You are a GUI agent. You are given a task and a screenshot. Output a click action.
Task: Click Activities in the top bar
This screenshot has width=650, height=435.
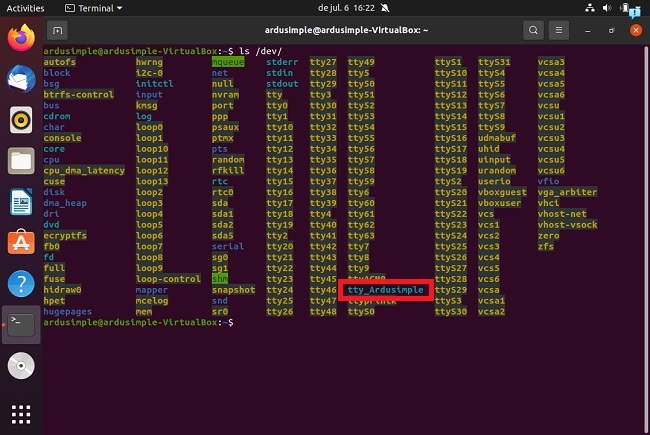coord(25,7)
